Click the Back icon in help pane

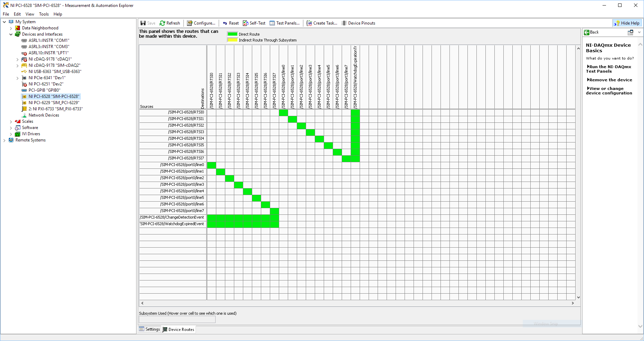[587, 32]
